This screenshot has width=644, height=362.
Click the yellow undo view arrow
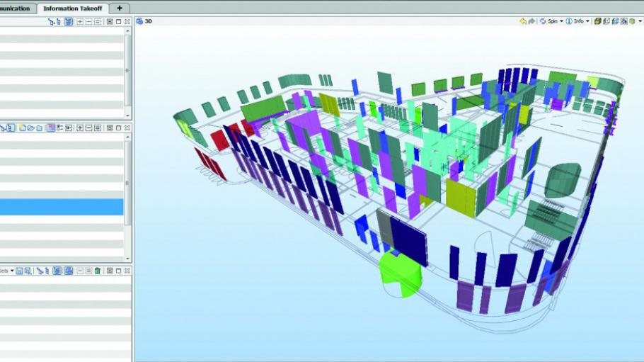pyautogui.click(x=523, y=21)
